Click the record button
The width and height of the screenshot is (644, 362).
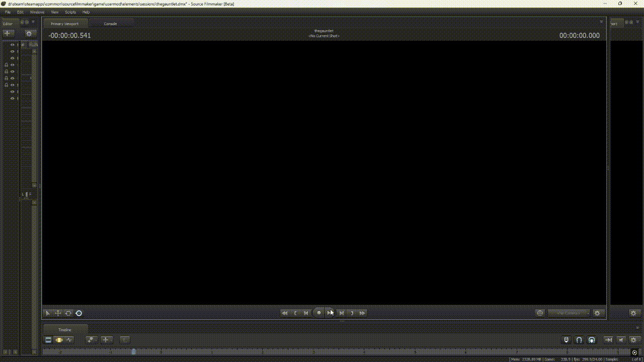click(x=318, y=313)
